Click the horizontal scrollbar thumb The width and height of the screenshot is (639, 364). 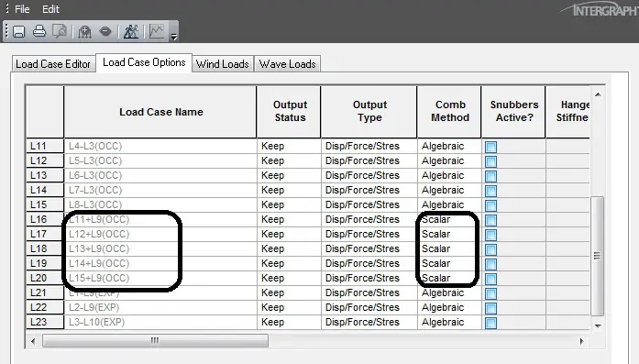[155, 341]
